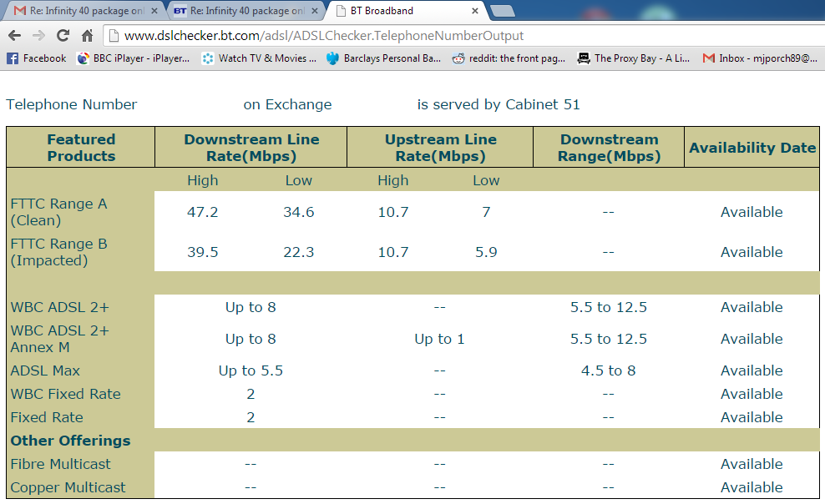825x504 pixels.
Task: Click the Upstream Line Rate(Mbps) header
Action: tap(440, 148)
